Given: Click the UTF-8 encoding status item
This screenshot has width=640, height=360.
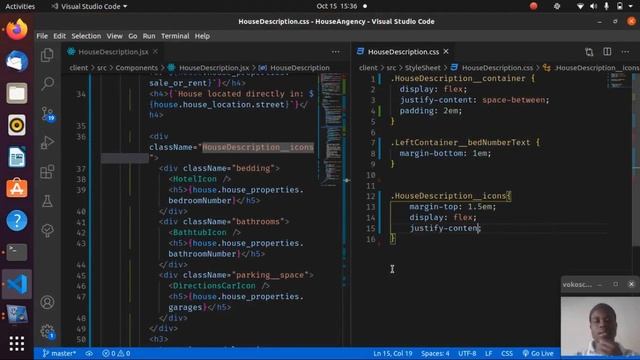Looking at the screenshot, I should 467,353.
